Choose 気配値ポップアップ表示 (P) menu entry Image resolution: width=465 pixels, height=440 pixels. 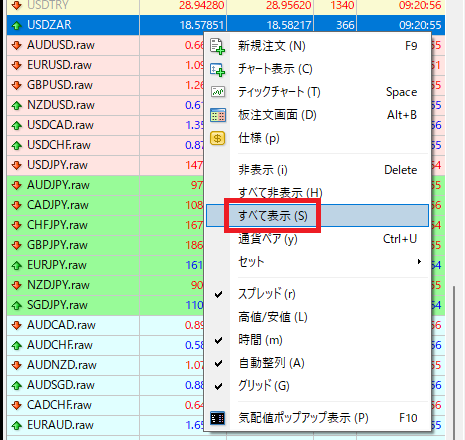pyautogui.click(x=317, y=418)
